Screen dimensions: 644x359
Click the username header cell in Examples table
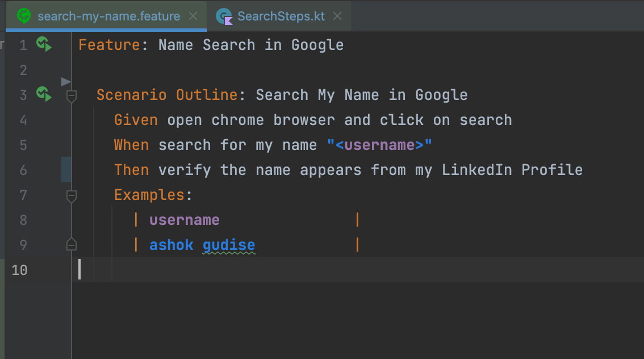(184, 220)
